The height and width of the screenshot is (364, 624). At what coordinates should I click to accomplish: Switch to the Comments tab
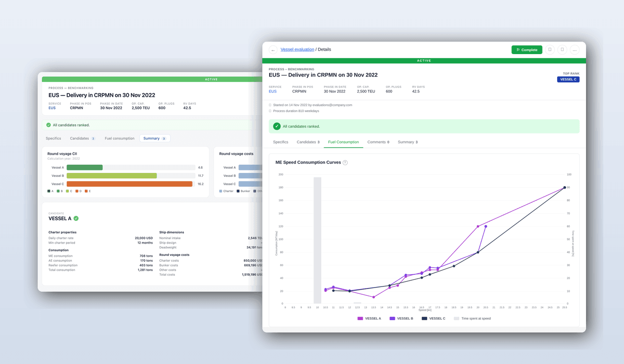pyautogui.click(x=378, y=142)
